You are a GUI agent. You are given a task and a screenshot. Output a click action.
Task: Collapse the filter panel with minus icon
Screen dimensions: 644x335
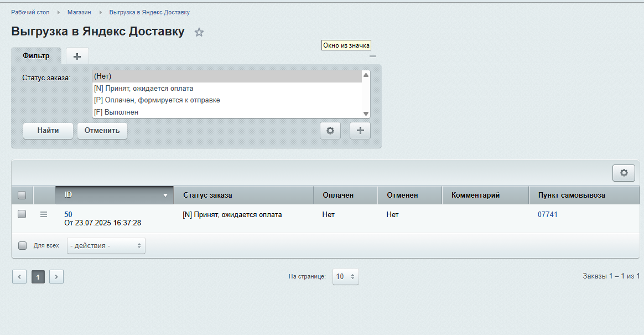(x=373, y=56)
